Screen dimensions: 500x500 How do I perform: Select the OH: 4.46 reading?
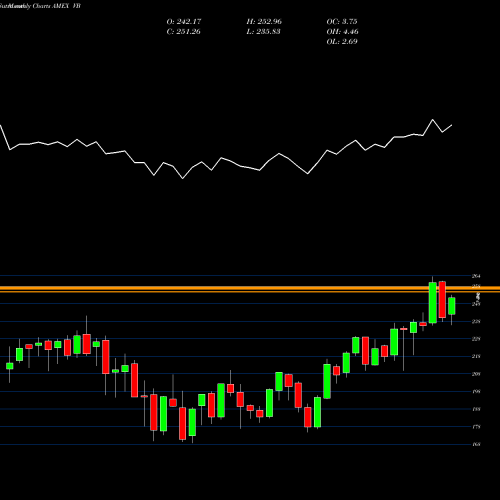(342, 32)
